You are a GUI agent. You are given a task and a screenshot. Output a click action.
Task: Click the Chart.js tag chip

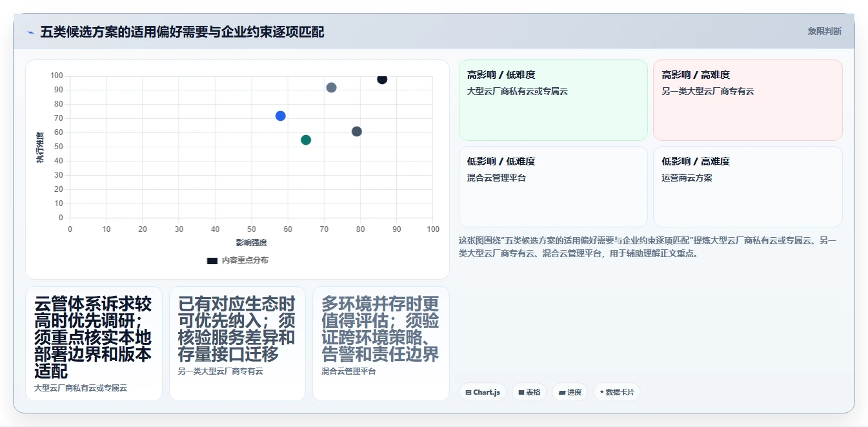click(x=482, y=392)
